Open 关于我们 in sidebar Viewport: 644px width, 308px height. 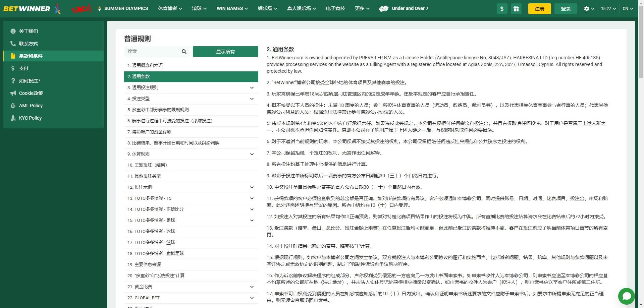[x=54, y=31]
